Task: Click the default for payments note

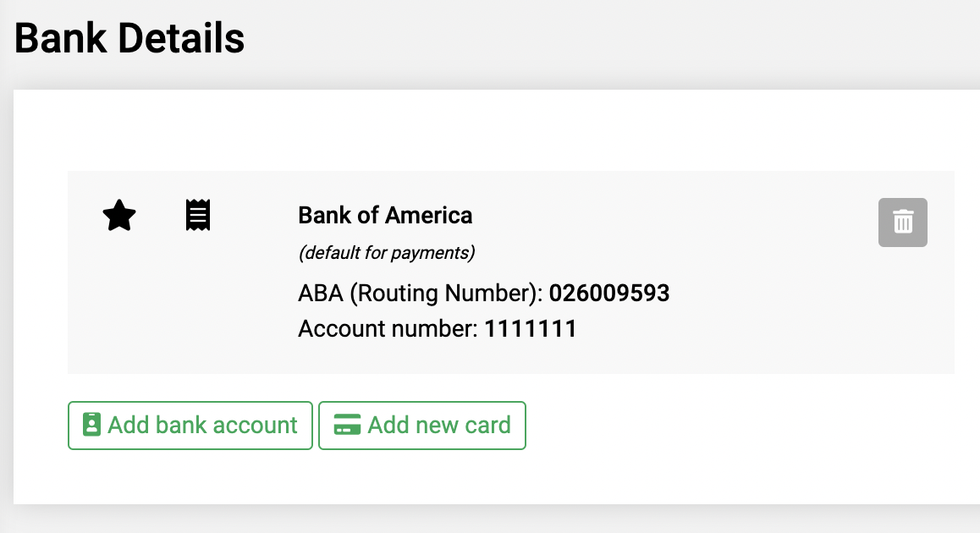Action: click(386, 253)
